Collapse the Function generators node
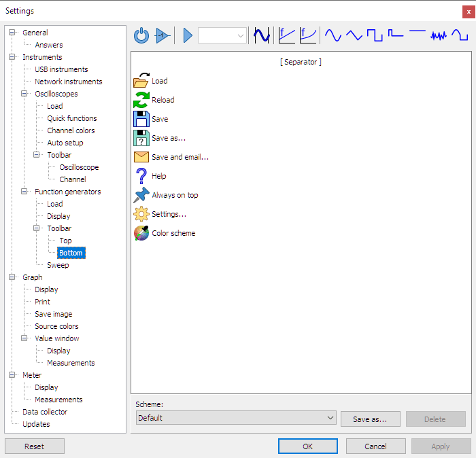Screen dimensions: 476x458 [x=24, y=192]
